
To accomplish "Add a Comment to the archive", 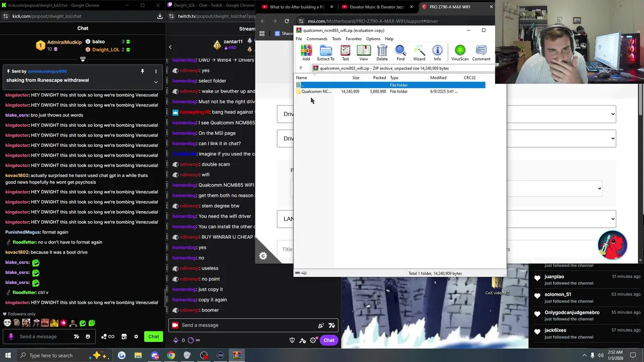I will click(x=481, y=53).
